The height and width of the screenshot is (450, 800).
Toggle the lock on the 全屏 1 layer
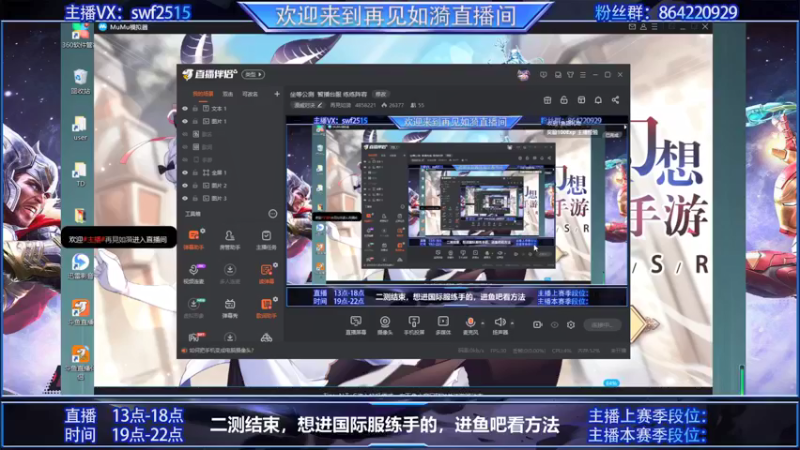195,173
